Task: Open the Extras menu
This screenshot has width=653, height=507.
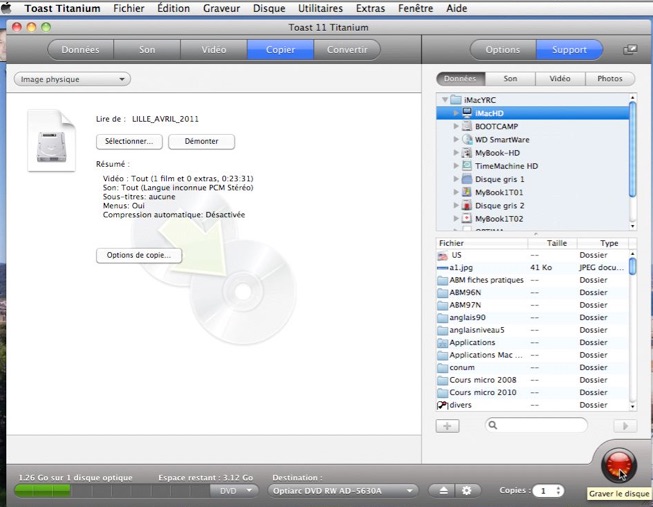Action: (371, 8)
